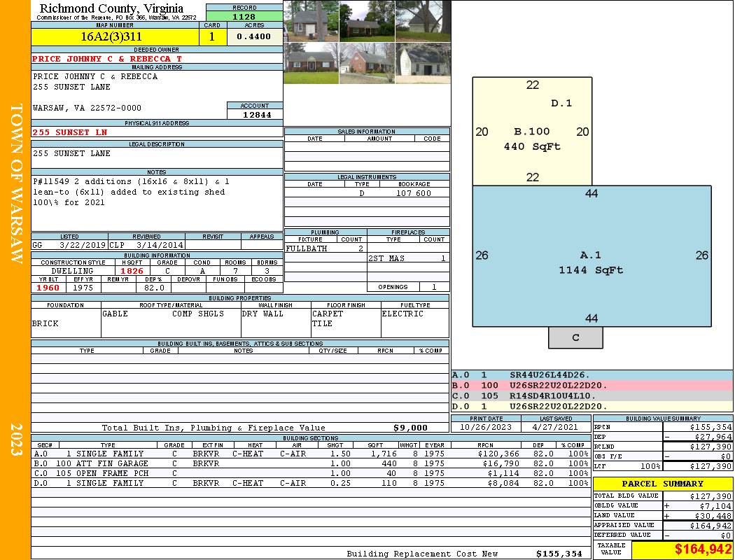Screen dimensions: 735x560
Task: Click the acres value 0.4400
Action: pyautogui.click(x=255, y=37)
